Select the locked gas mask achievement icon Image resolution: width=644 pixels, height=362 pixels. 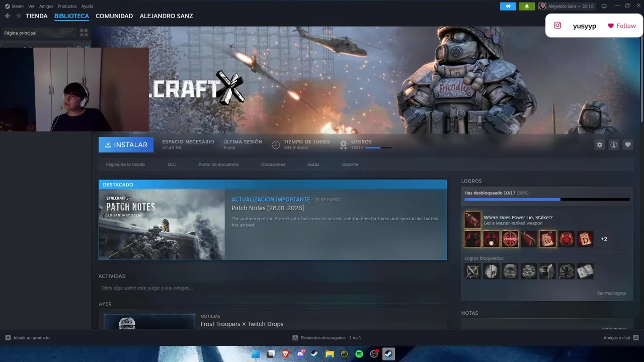pos(510,271)
